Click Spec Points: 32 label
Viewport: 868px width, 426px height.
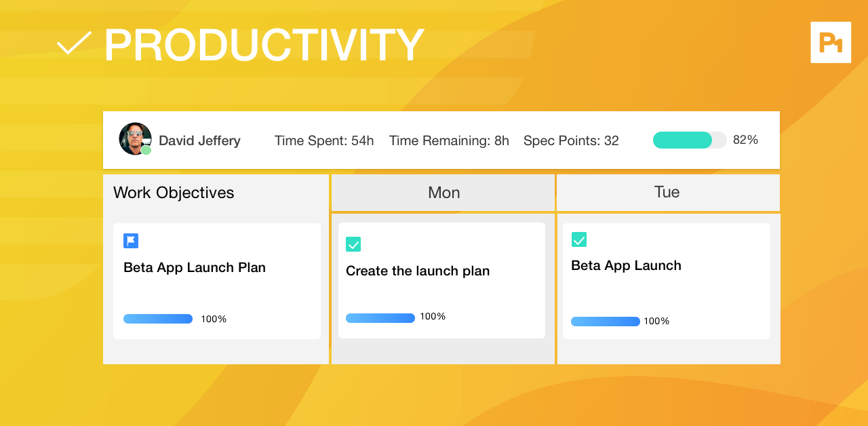click(571, 140)
